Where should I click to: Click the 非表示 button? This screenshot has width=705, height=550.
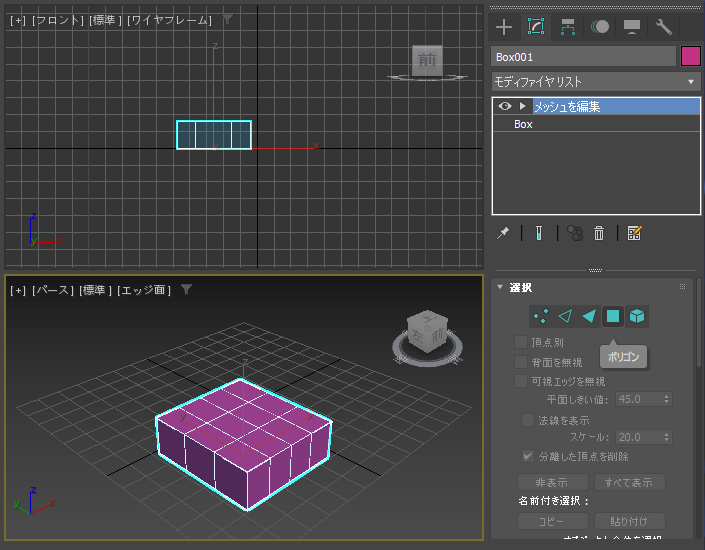click(x=553, y=483)
